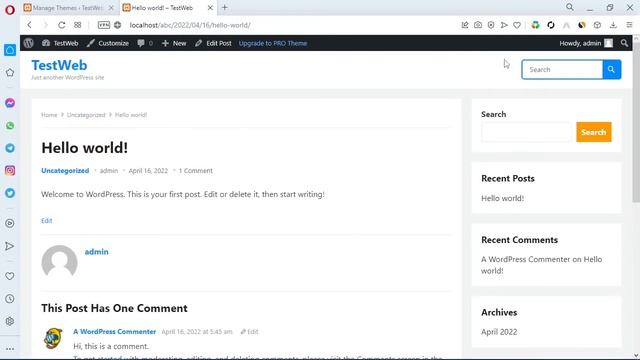Close the Manage Themes tab

click(111, 8)
